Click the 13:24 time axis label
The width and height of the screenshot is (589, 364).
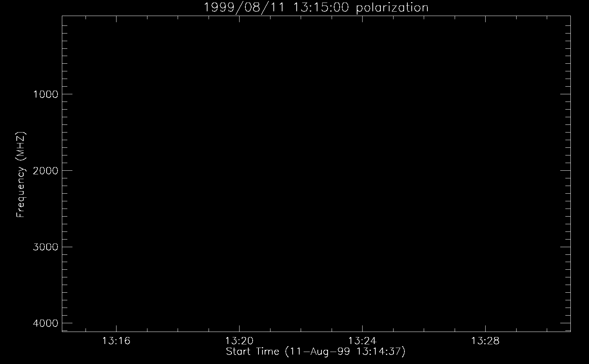(x=362, y=341)
